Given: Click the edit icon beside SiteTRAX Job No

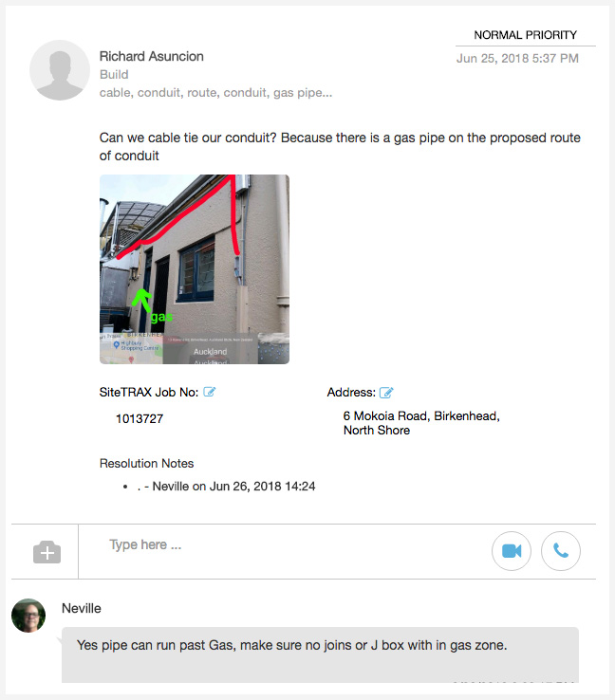Looking at the screenshot, I should coord(209,392).
